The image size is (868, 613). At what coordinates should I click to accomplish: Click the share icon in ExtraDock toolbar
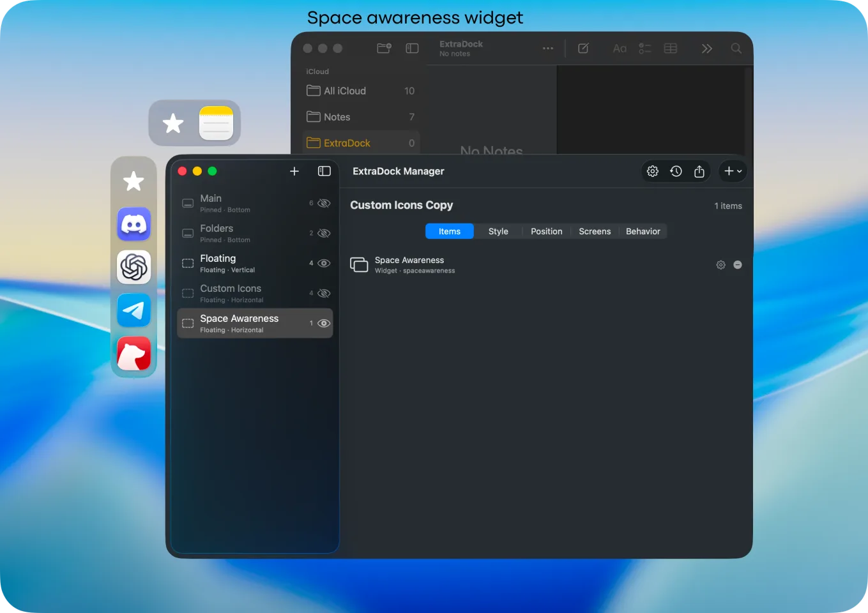(699, 171)
